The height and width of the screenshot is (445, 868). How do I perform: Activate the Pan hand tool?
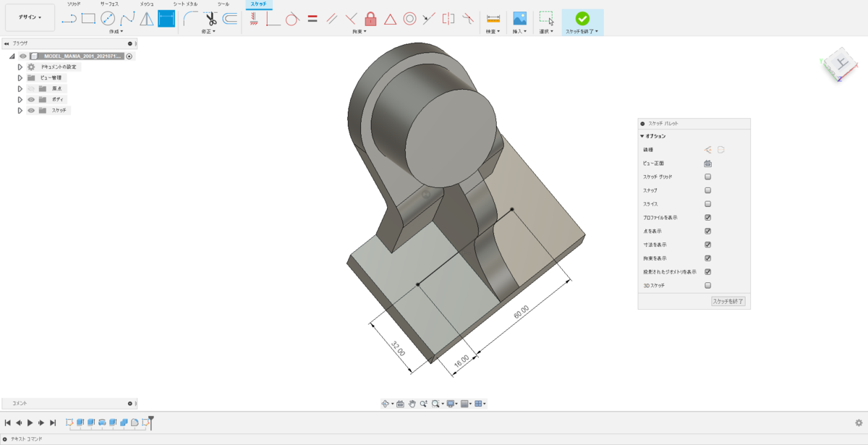pyautogui.click(x=412, y=404)
